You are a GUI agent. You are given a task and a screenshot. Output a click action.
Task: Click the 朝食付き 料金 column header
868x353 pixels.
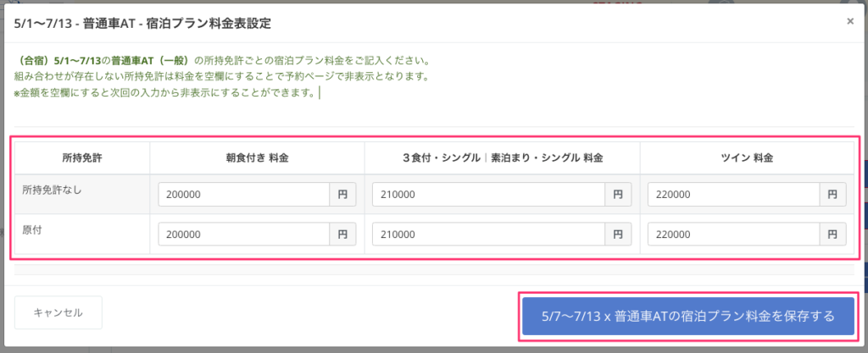pyautogui.click(x=257, y=158)
